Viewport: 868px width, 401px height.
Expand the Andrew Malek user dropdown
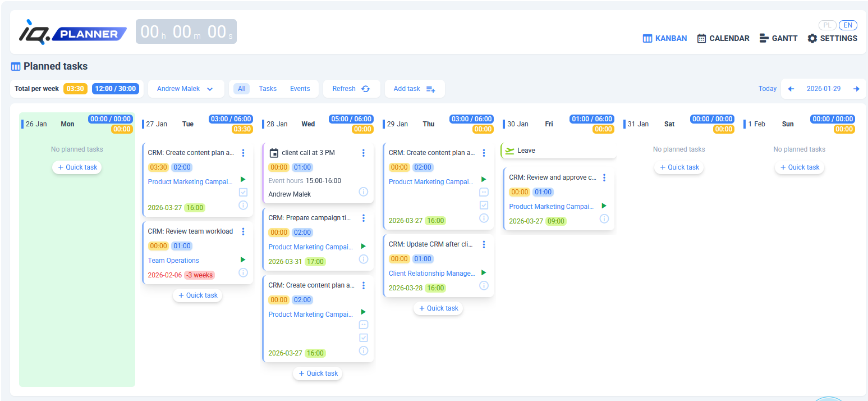tap(185, 89)
